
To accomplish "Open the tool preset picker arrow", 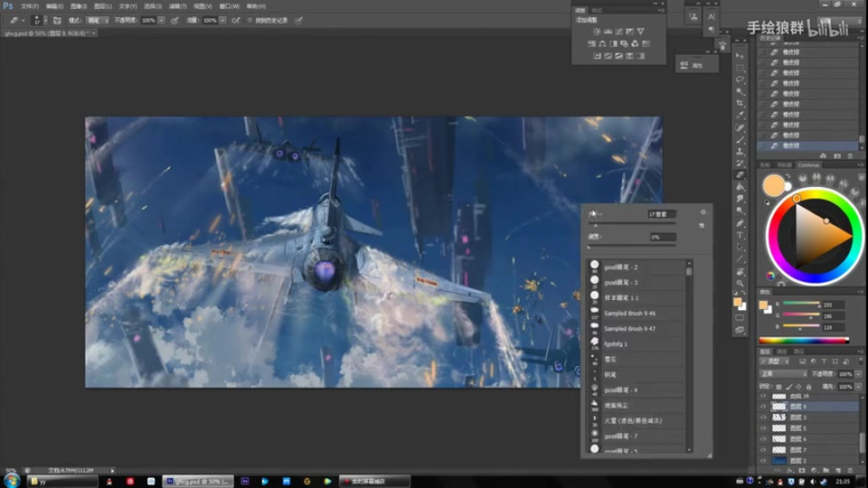I will tap(23, 21).
